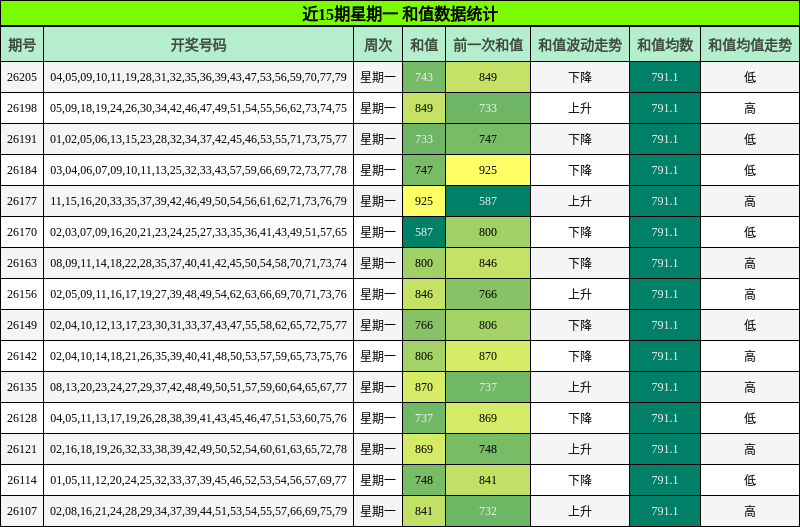Screen dimensions: 800x527
Task: Click the 和值 cell 766 in row 26149
Action: (x=424, y=325)
